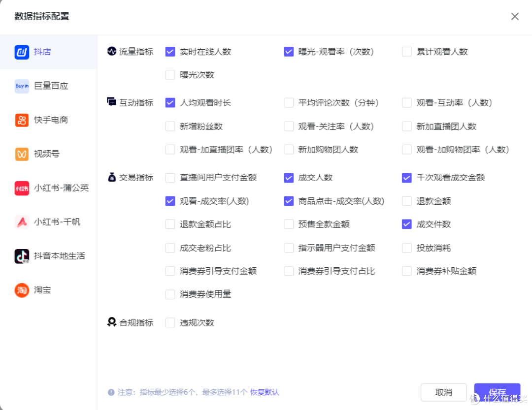532x410 pixels.
Task: Click the 小红书-千帆 icon
Action: (22, 222)
